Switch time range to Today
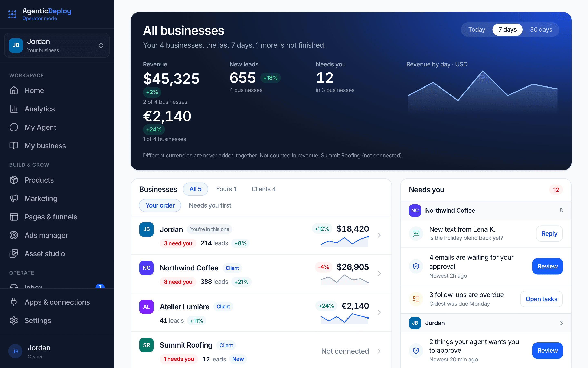 coord(477,30)
